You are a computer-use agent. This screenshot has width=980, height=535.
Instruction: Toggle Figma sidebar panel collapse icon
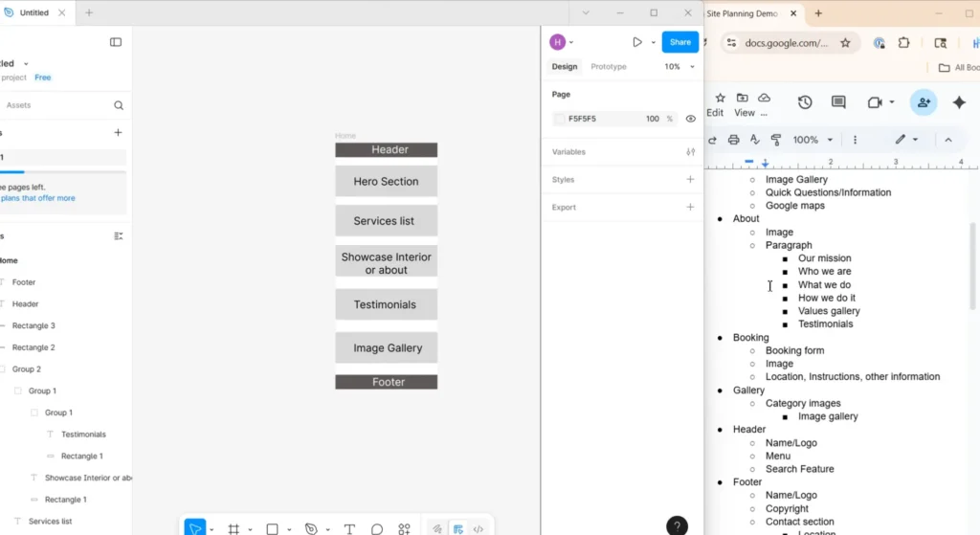[116, 42]
